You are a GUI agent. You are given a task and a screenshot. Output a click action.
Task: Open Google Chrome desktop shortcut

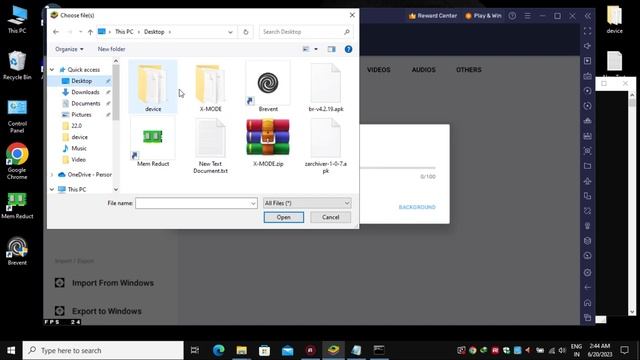[x=17, y=161]
